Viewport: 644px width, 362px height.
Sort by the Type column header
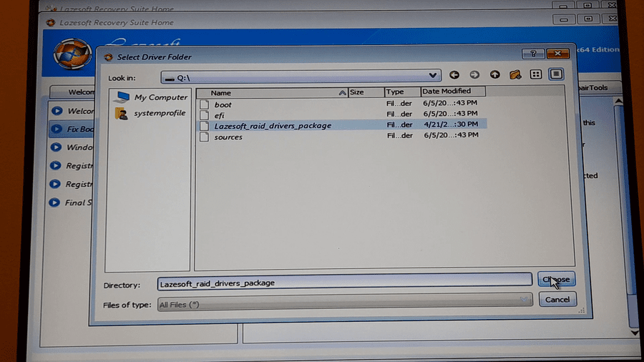coord(402,92)
